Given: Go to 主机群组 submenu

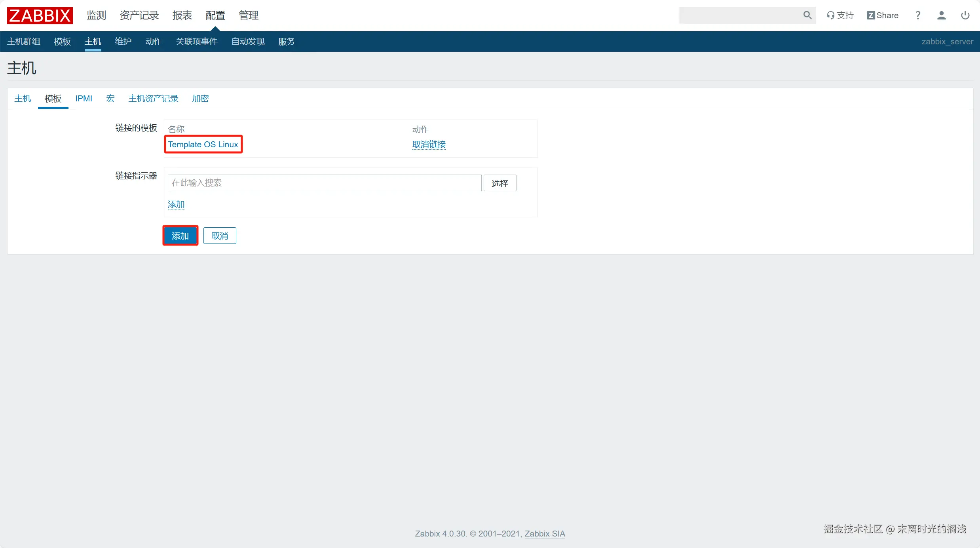Looking at the screenshot, I should [24, 42].
